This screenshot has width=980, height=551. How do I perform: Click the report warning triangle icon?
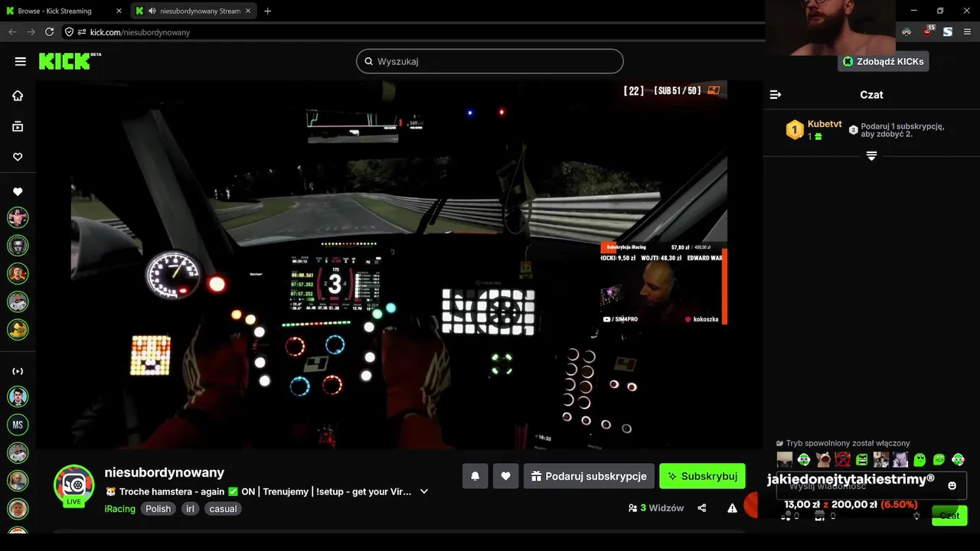click(x=732, y=508)
